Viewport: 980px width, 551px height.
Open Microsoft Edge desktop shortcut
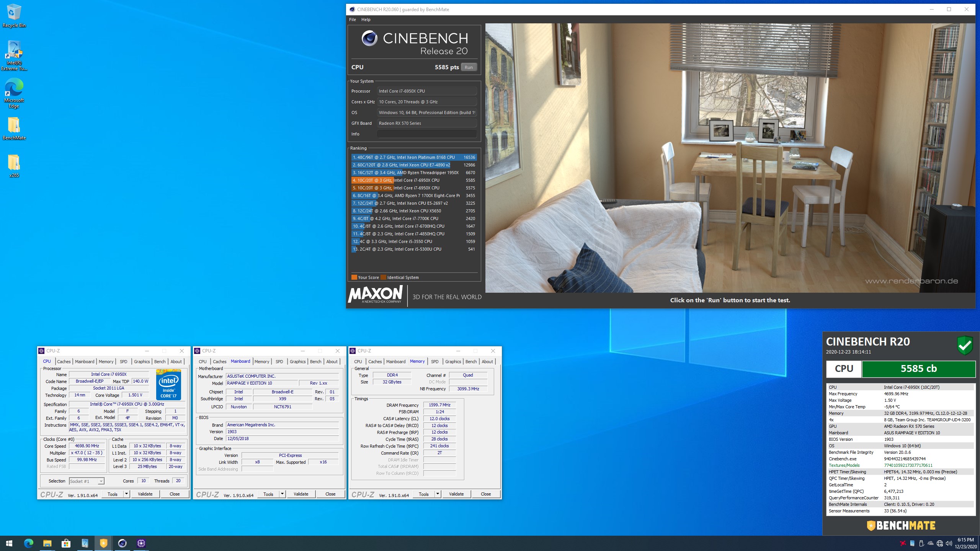(14, 93)
